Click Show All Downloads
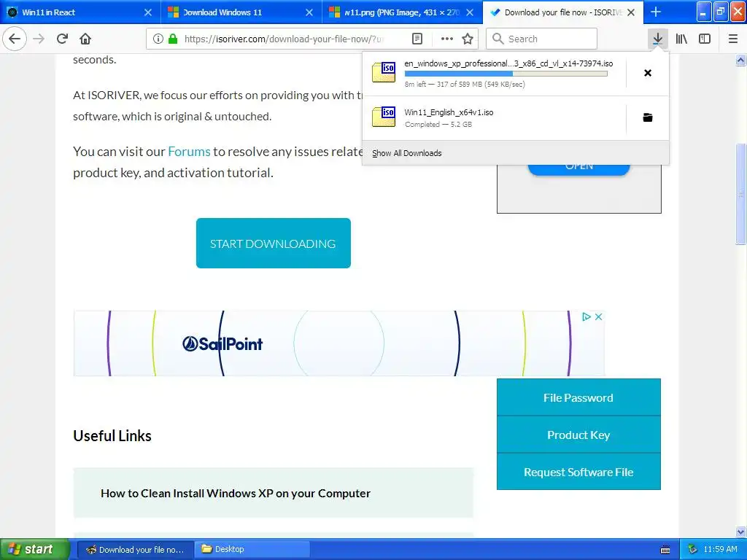This screenshot has width=747, height=560. 407,153
